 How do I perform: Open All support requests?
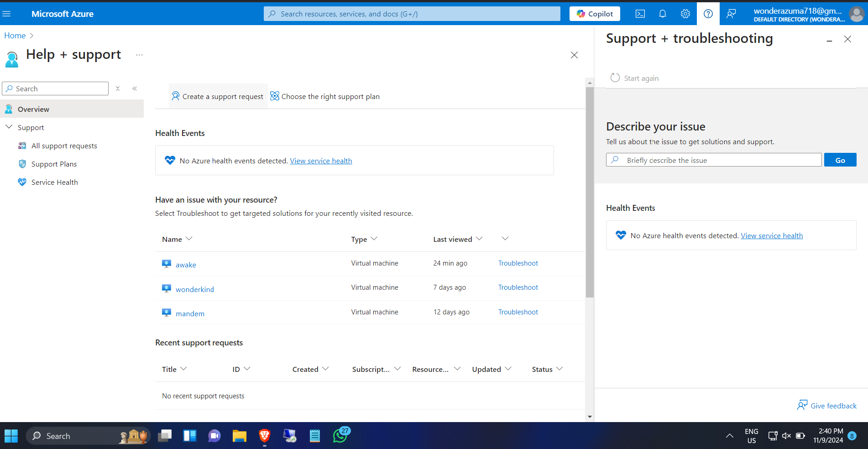64,146
